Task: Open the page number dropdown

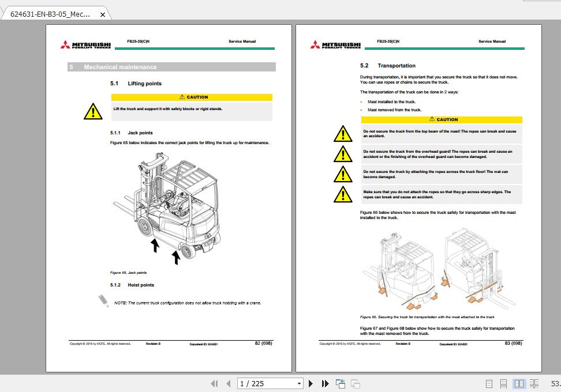Action: [298, 383]
